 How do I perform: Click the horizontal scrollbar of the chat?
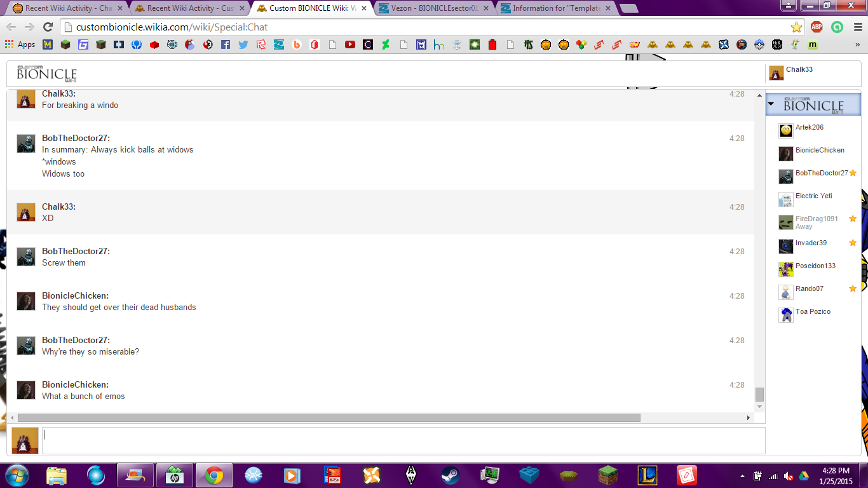point(329,417)
